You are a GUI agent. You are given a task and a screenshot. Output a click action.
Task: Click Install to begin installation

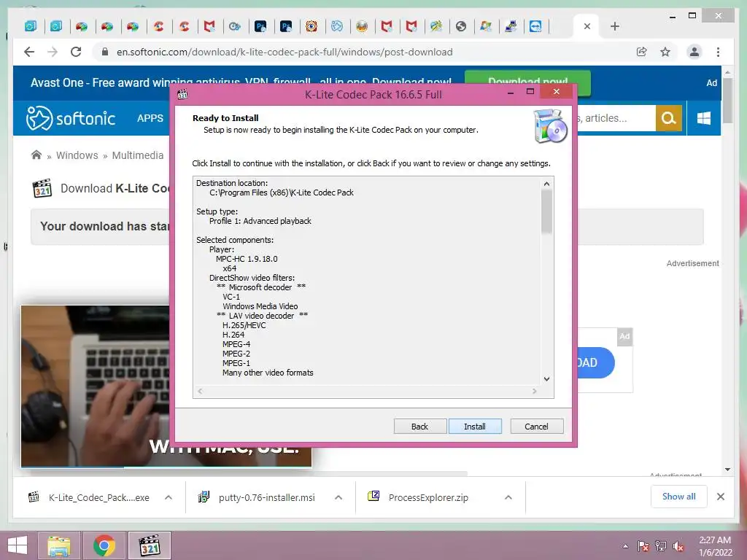coord(474,426)
